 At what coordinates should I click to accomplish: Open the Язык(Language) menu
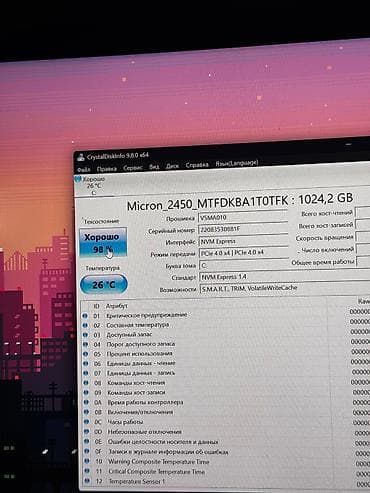click(237, 163)
